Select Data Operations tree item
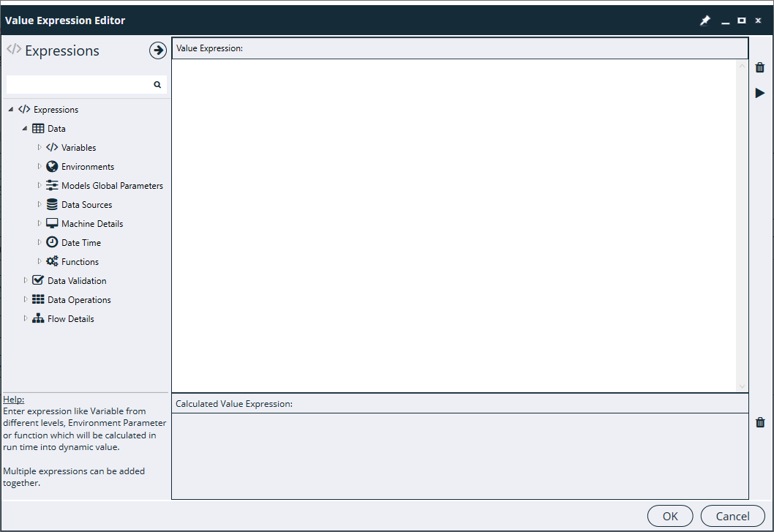 coord(79,300)
